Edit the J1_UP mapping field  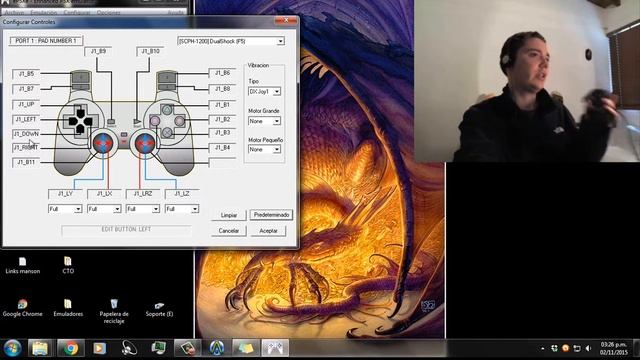click(26, 104)
